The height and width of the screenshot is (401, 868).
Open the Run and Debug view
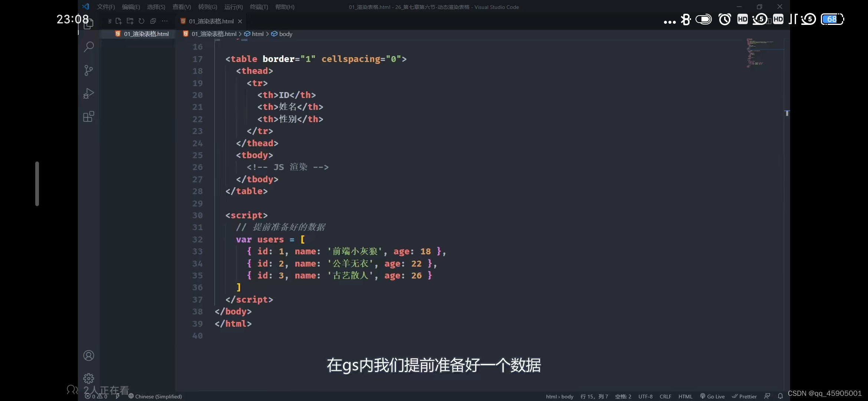tap(88, 93)
